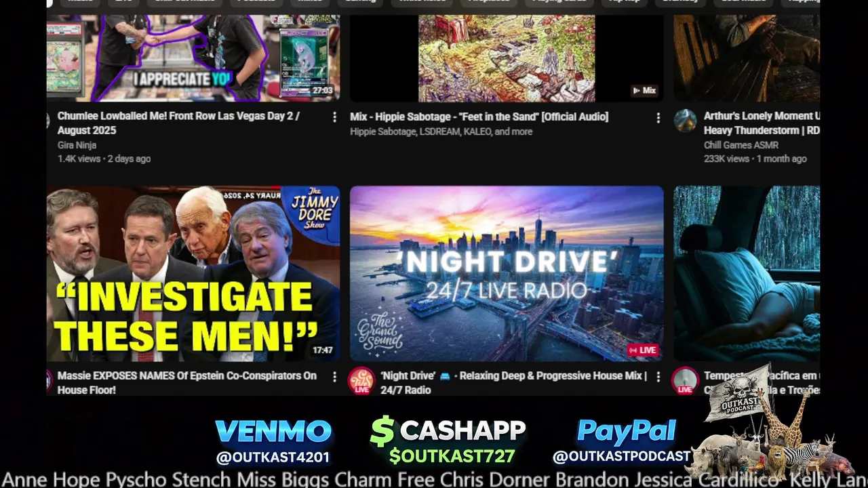Open the Night Drive 24/7 Live Radio thumbnail
Image resolution: width=868 pixels, height=488 pixels.
coord(507,274)
